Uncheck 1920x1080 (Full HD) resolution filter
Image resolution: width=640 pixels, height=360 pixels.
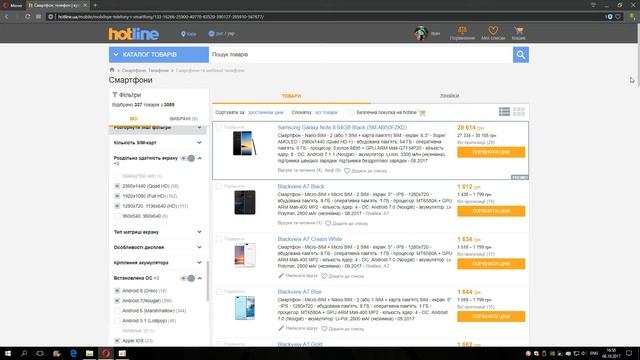[x=117, y=196]
